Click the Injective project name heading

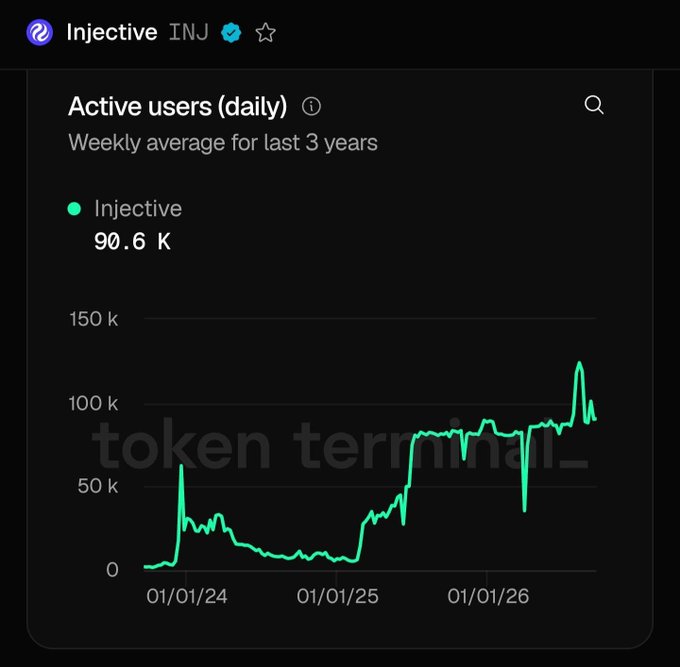point(112,33)
